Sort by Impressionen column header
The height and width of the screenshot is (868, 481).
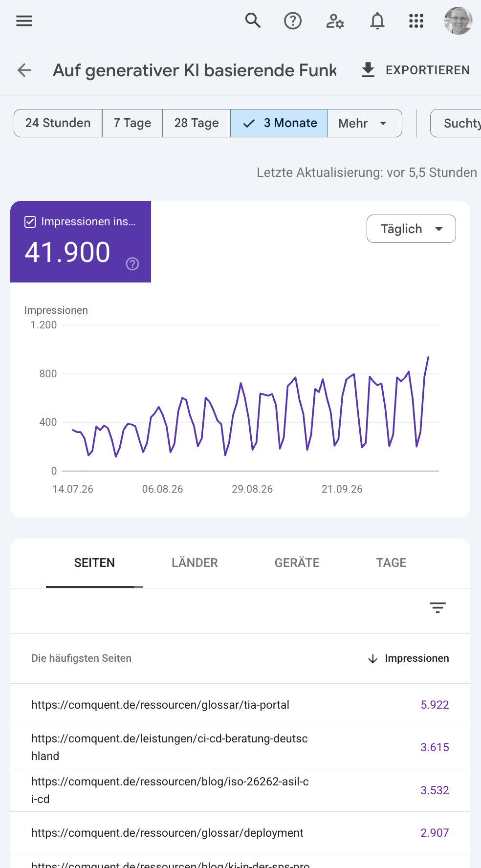pyautogui.click(x=408, y=659)
